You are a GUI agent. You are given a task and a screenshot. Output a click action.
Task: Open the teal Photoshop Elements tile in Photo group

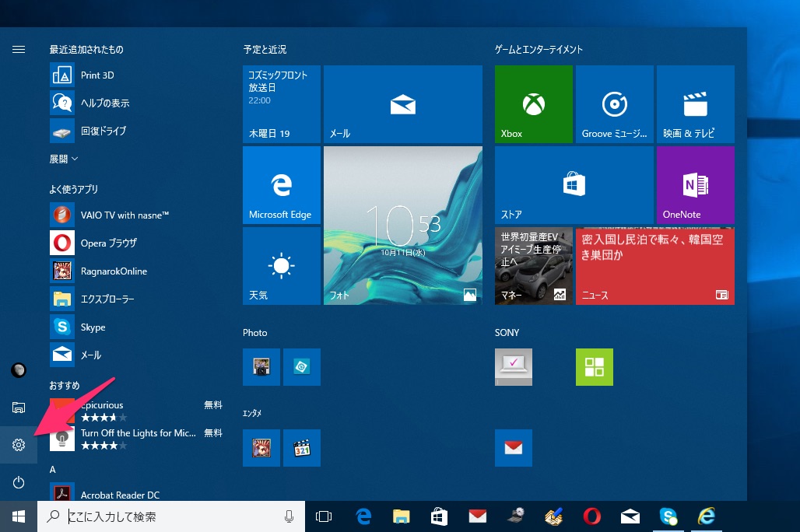302,367
